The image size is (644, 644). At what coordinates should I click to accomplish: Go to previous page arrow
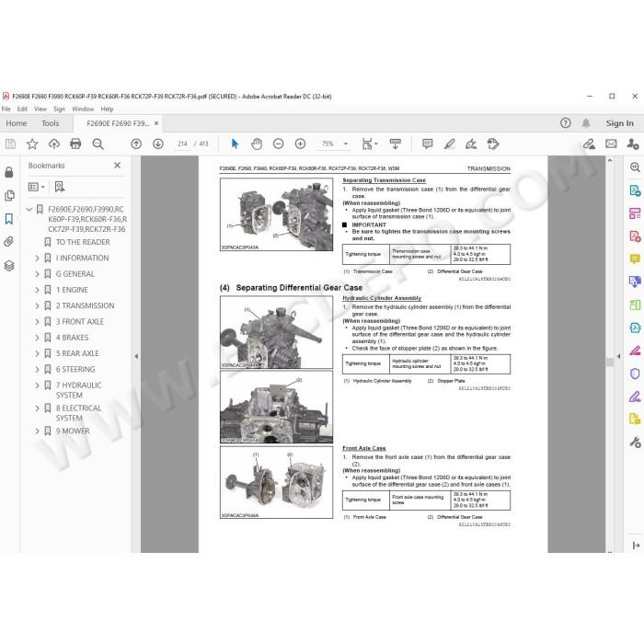tap(136, 144)
